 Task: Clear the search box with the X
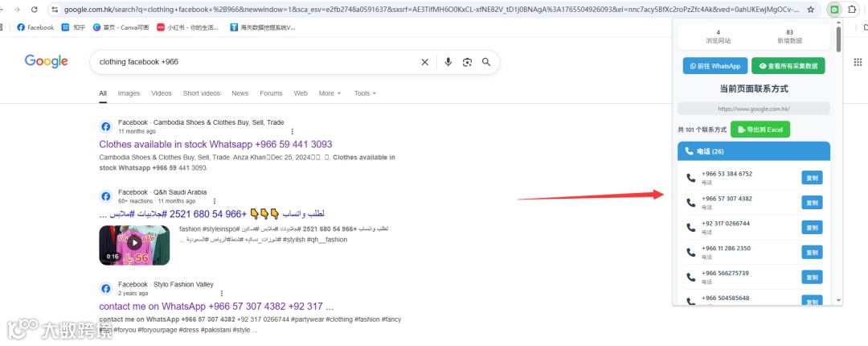tap(424, 62)
